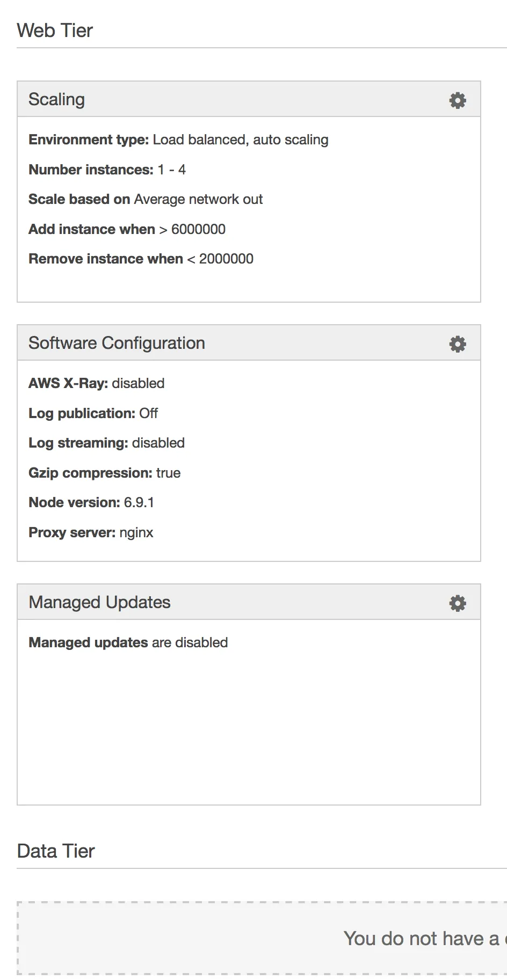Click the Log publication Off setting
Screen dimensions: 507x980
(148, 414)
